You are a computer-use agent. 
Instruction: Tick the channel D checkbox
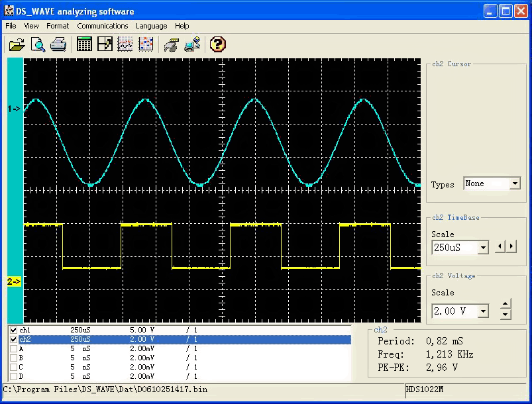coord(13,376)
